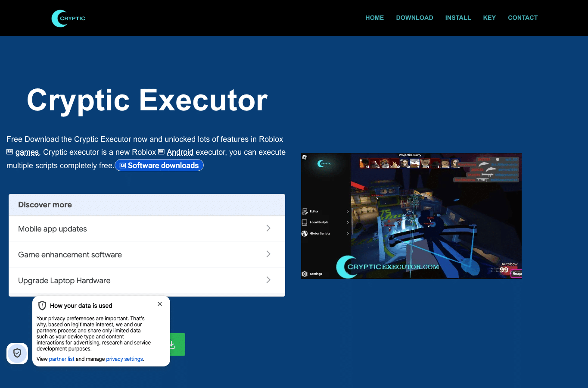The image size is (588, 388).
Task: Click the Global Scripts chevron in screenshot
Action: coord(348,234)
